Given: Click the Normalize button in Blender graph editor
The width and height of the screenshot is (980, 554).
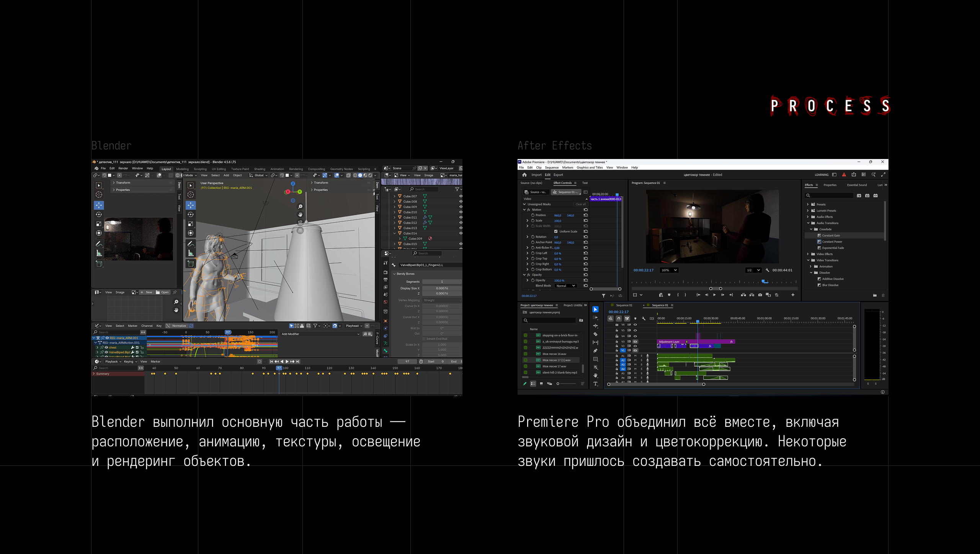Looking at the screenshot, I should 176,326.
